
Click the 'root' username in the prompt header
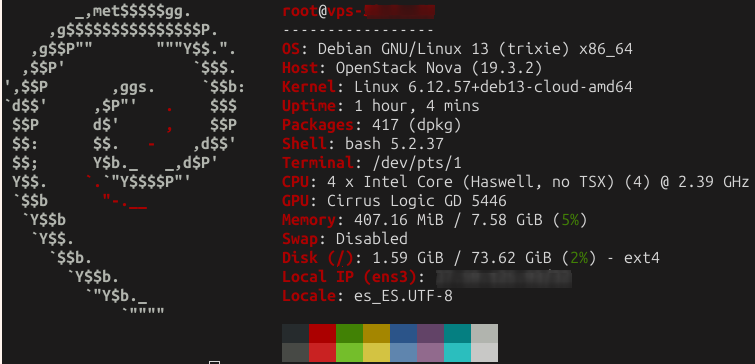tap(300, 11)
